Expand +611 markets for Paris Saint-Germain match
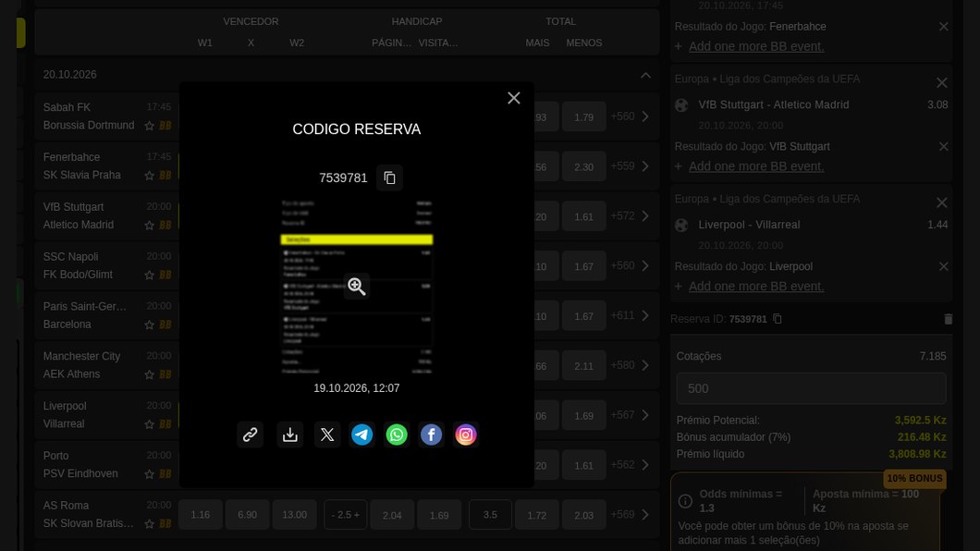This screenshot has height=551, width=980. (631, 315)
